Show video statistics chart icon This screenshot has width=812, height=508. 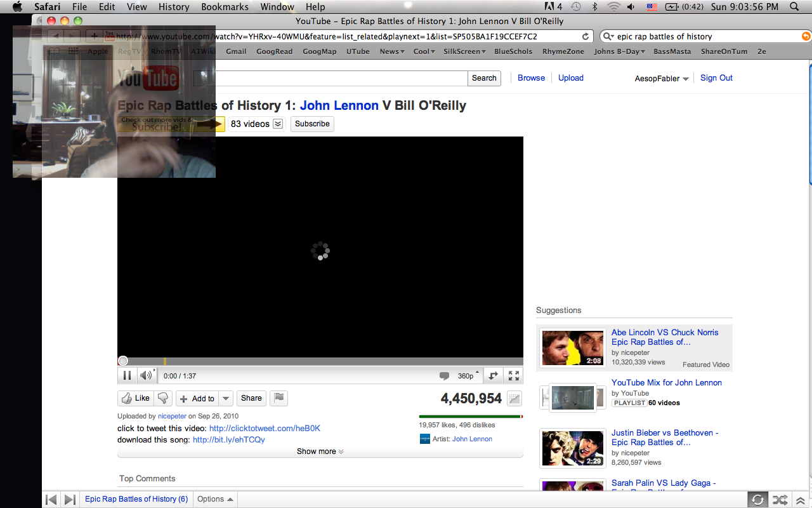(x=514, y=399)
